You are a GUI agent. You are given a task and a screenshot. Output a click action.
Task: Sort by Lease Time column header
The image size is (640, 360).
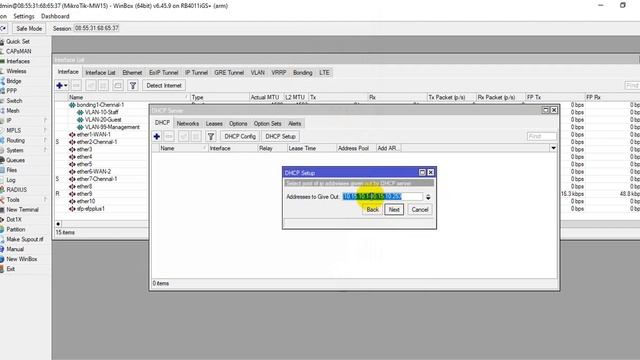click(x=311, y=148)
